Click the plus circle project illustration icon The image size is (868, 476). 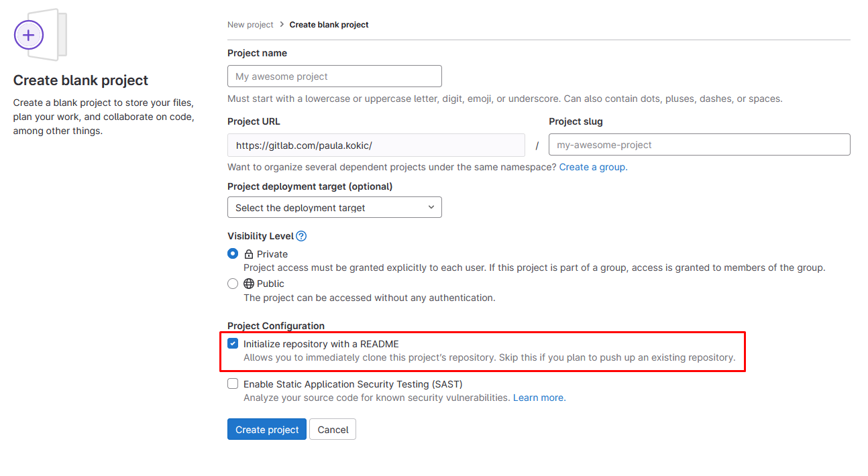tap(29, 35)
